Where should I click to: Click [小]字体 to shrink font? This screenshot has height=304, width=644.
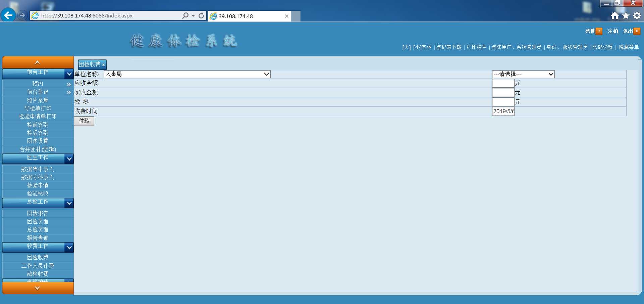422,47
